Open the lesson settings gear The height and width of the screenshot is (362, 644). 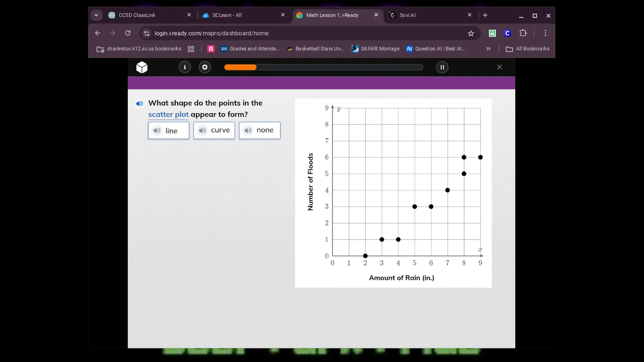pos(205,67)
